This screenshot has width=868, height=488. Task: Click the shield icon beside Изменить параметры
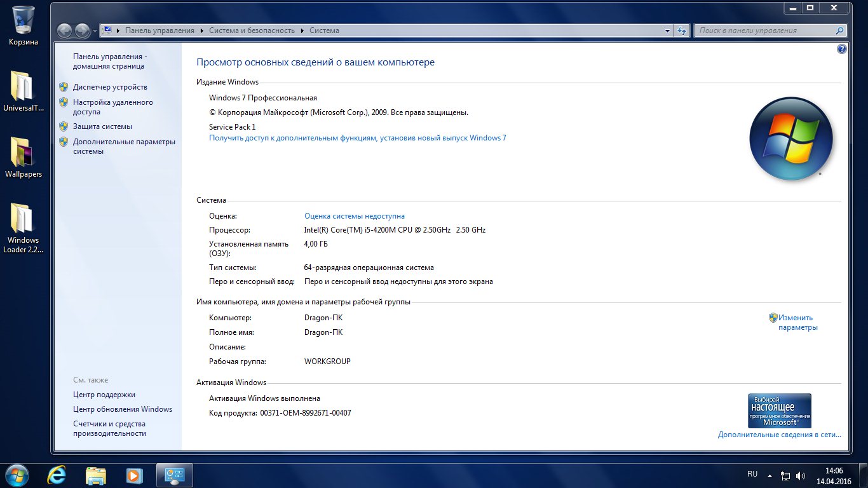click(x=773, y=318)
